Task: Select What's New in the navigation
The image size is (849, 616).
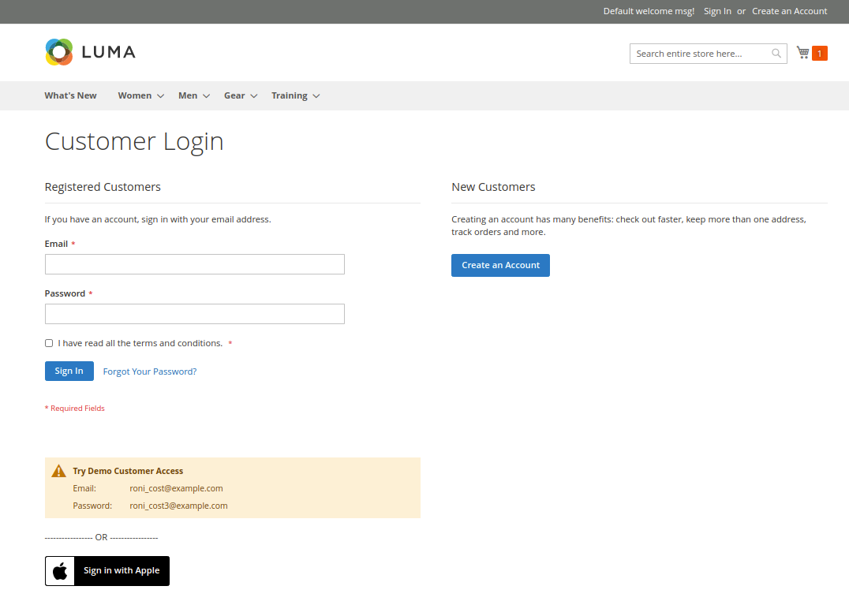Action: click(x=70, y=95)
